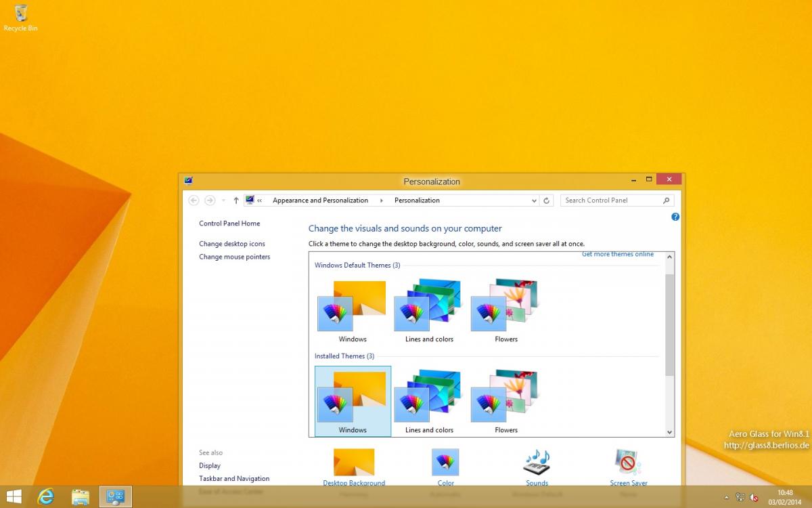Open the Sounds settings icon
The height and width of the screenshot is (508, 812).
537,462
